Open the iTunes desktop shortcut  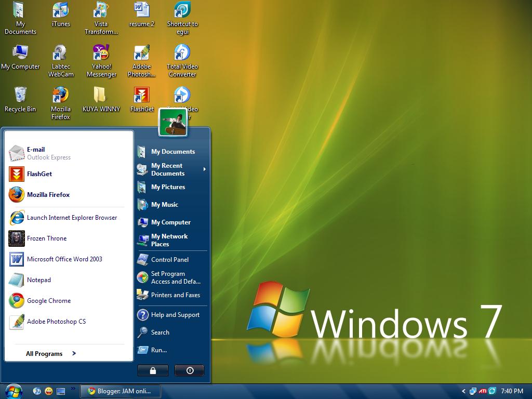61,14
